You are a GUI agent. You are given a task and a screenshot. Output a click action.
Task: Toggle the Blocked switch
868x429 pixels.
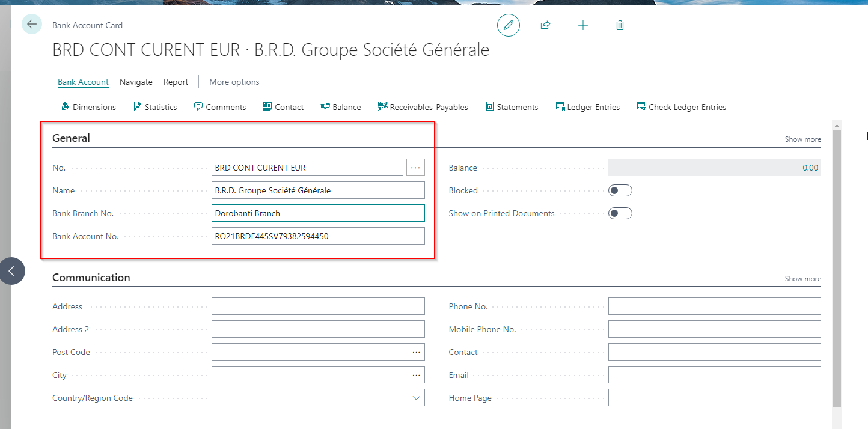point(620,190)
